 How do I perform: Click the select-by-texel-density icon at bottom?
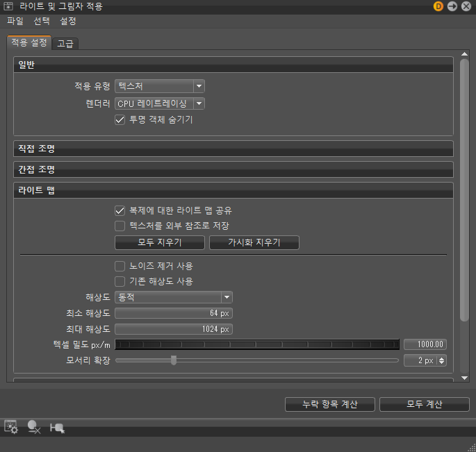point(57,428)
